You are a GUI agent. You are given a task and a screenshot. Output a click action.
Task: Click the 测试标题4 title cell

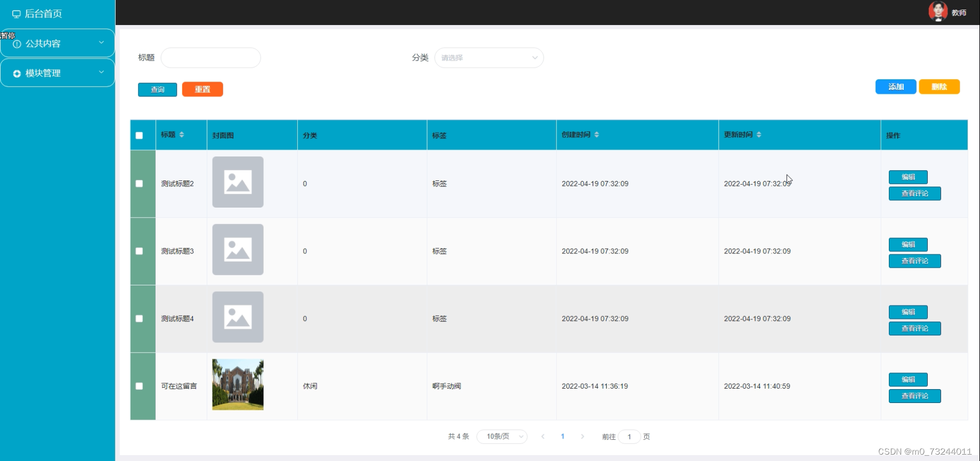[x=177, y=319]
